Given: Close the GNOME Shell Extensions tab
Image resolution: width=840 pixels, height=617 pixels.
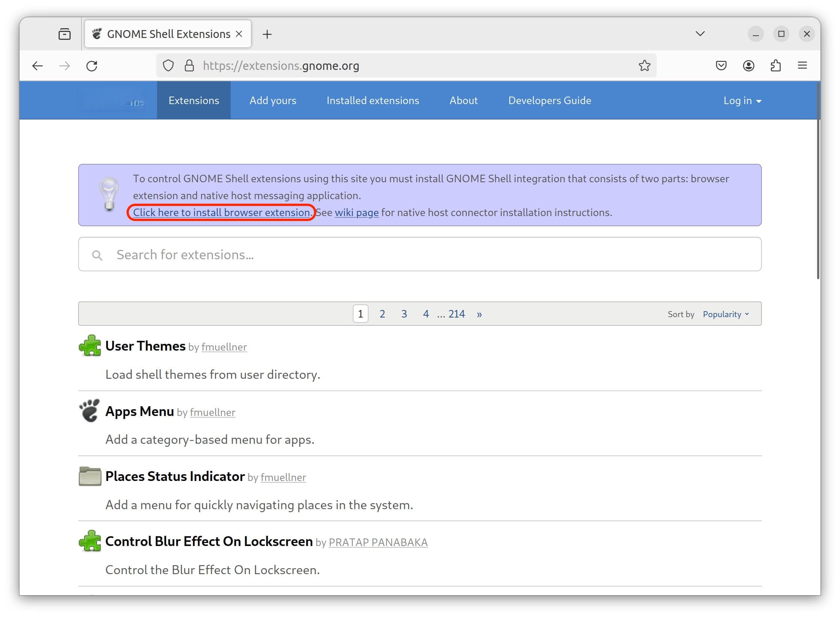Looking at the screenshot, I should (239, 34).
